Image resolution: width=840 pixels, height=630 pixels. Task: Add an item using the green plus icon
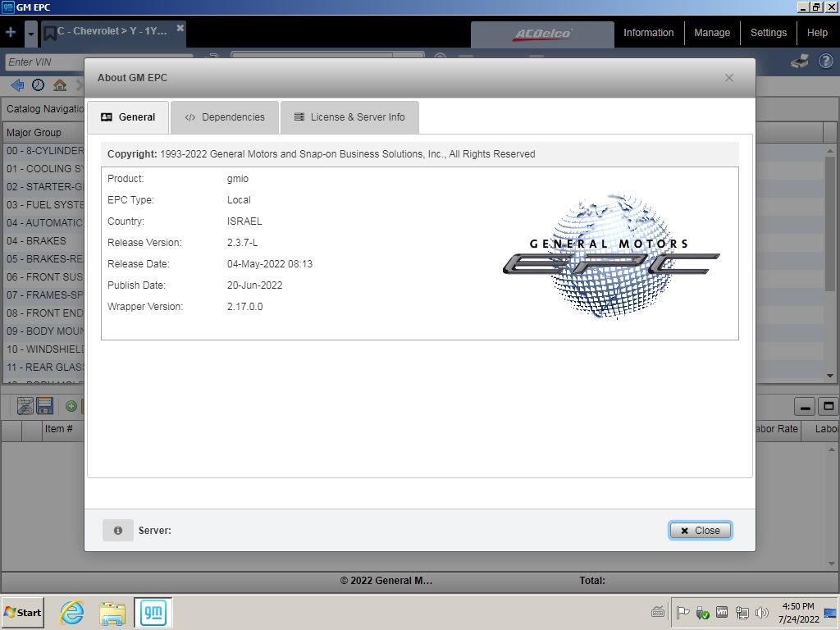(71, 405)
